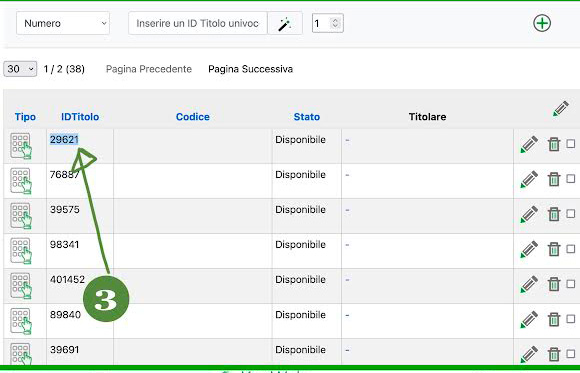Click the ID value 89840

(65, 315)
